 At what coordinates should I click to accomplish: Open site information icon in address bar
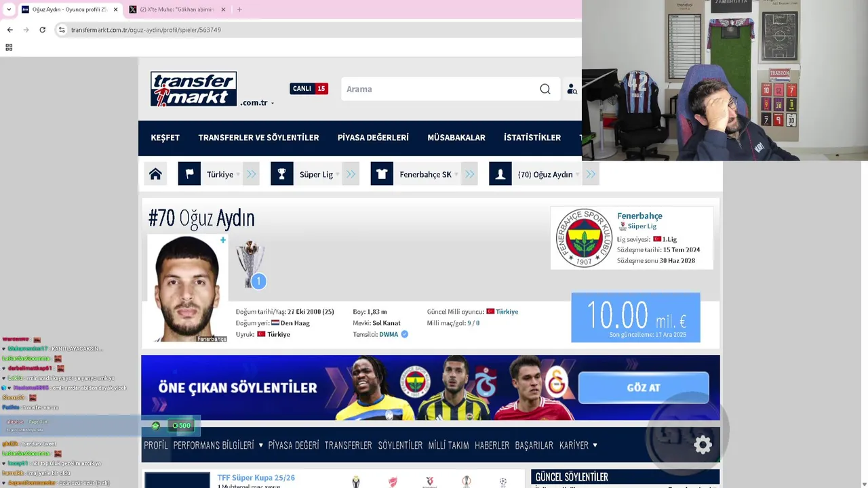(x=62, y=30)
